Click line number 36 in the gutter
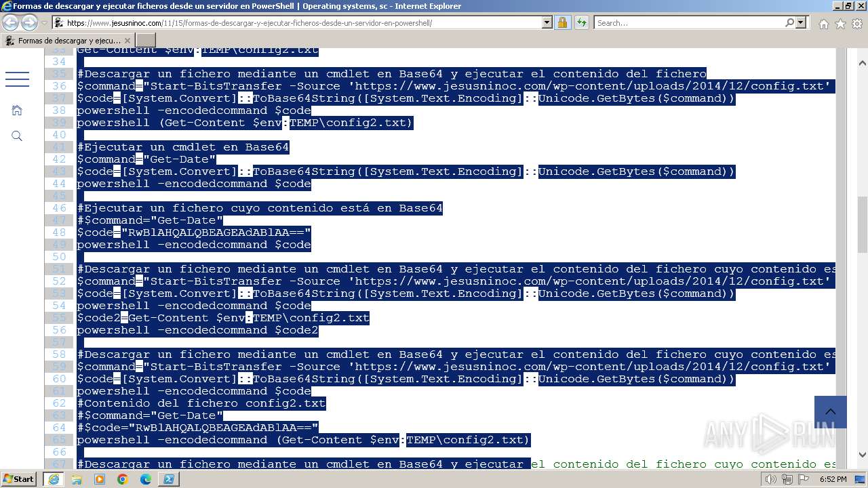The width and height of the screenshot is (868, 488). point(59,86)
